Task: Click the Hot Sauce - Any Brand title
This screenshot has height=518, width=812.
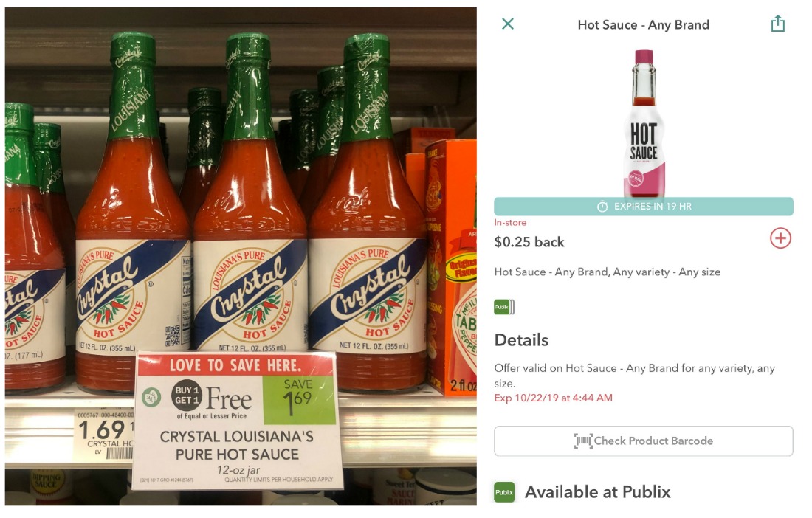Action: [x=643, y=25]
